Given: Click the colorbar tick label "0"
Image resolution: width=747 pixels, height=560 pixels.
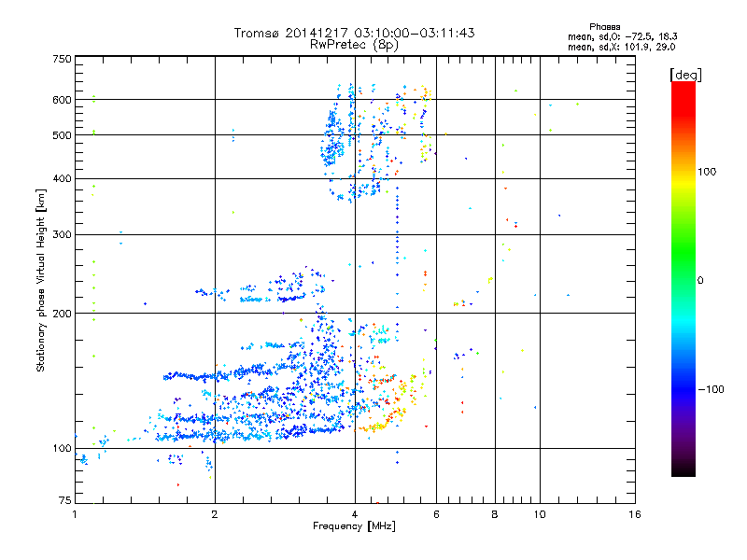Looking at the screenshot, I should 700,281.
